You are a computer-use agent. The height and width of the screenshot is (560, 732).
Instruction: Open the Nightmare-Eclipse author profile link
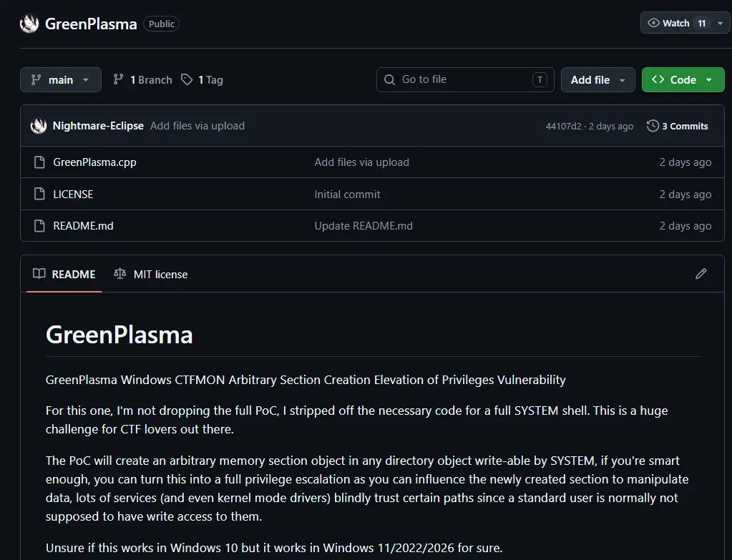tap(98, 126)
